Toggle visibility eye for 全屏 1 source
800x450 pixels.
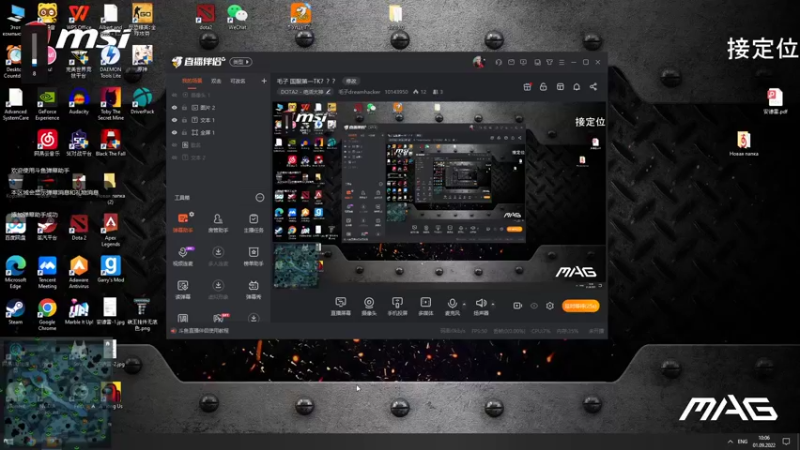[174, 132]
